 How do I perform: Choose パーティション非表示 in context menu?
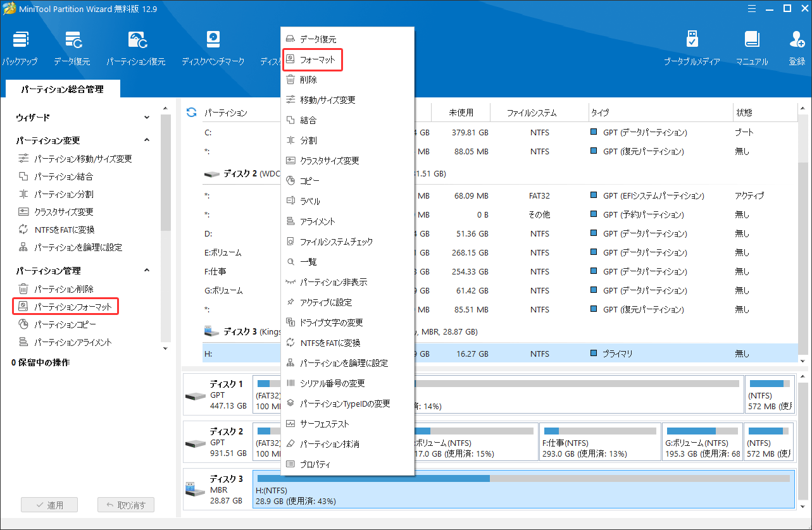[347, 282]
